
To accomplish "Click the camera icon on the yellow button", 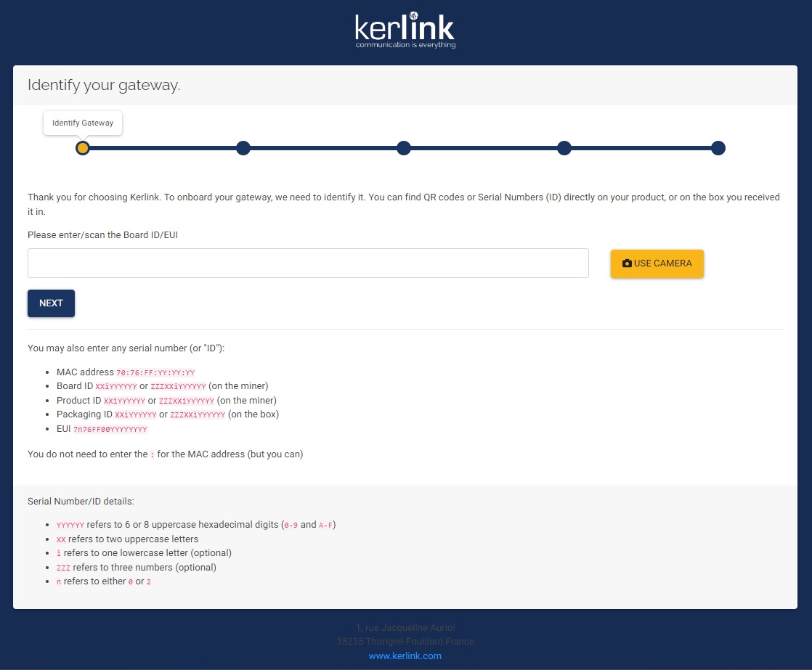I will pyautogui.click(x=628, y=264).
